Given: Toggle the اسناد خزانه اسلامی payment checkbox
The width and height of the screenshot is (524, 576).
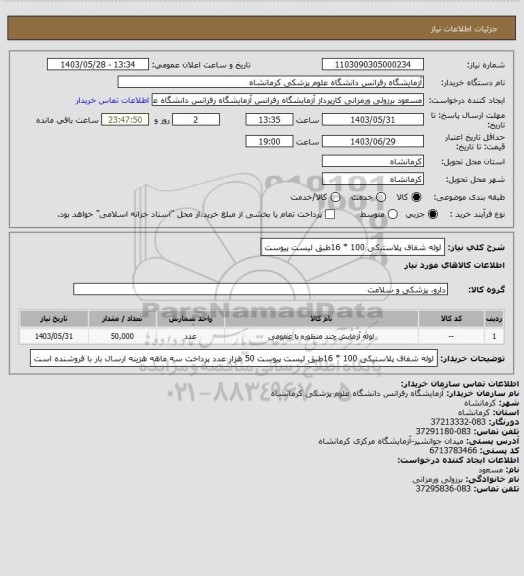Looking at the screenshot, I should click(x=330, y=214).
